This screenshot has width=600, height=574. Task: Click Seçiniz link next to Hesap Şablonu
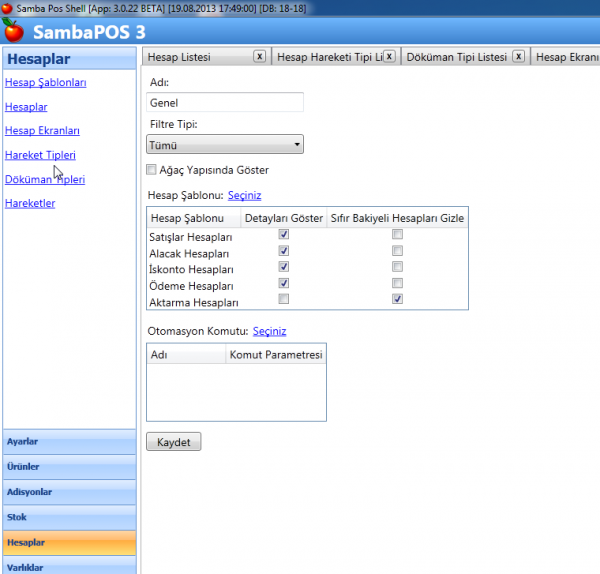(244, 195)
